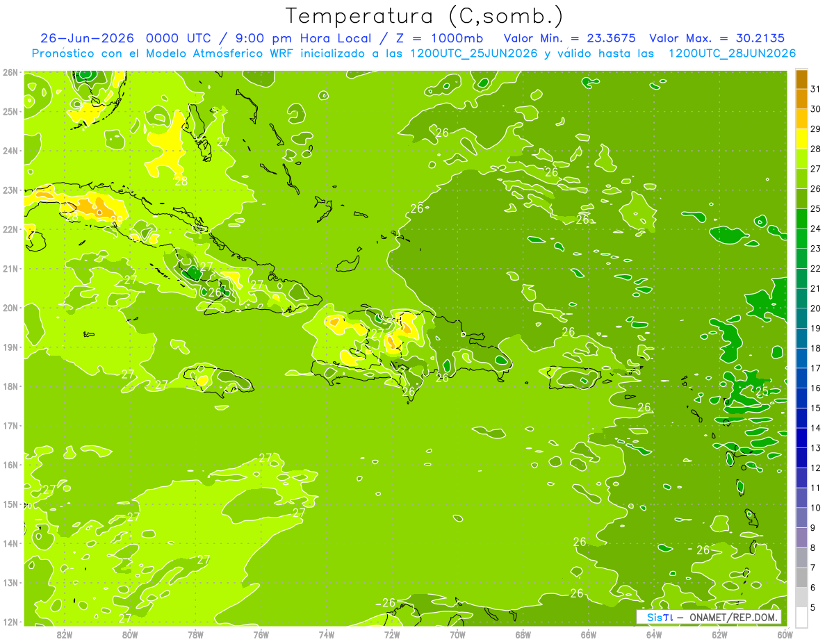This screenshot has height=644, width=834.
Task: Click the gray legend band between 6 and 7
Action: click(x=801, y=577)
